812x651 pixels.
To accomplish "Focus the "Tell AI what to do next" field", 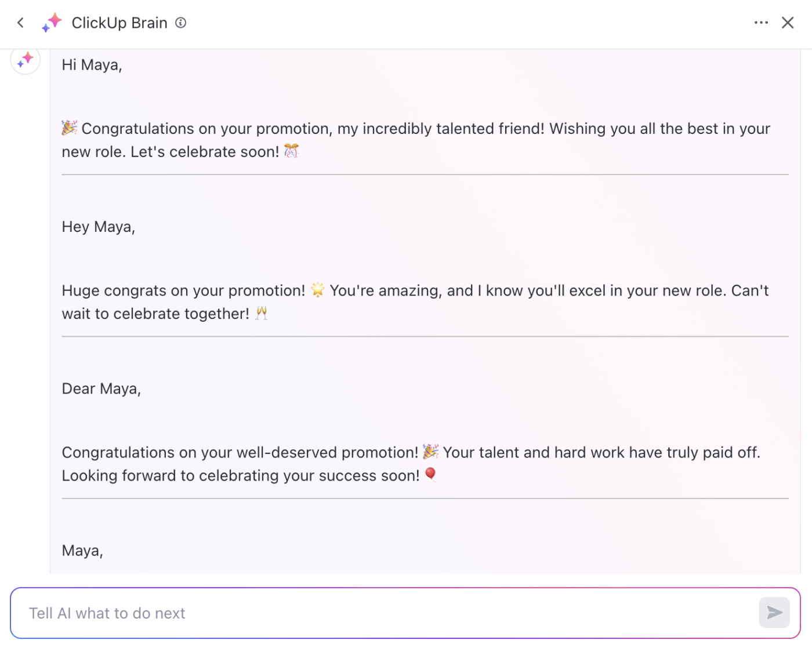I will [383, 613].
